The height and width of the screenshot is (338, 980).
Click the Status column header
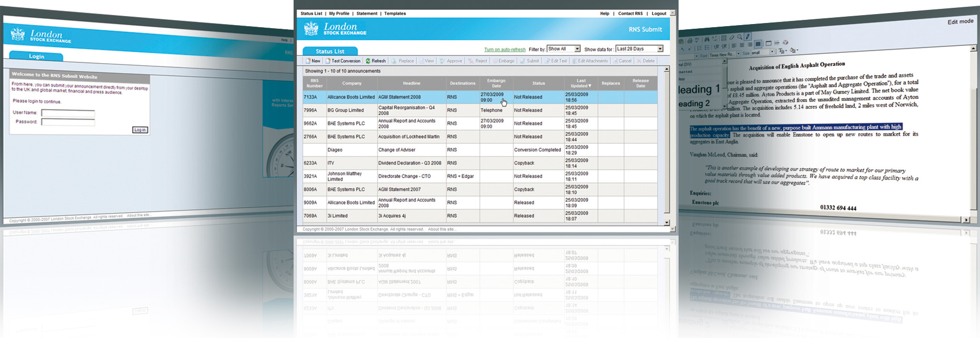[539, 83]
